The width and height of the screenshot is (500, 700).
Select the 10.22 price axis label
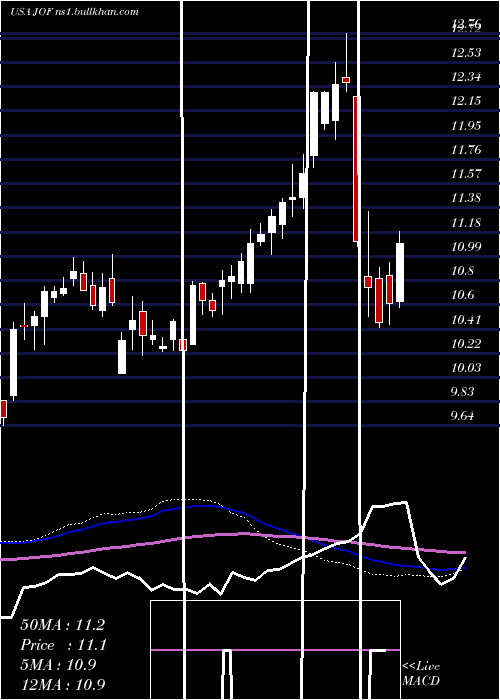click(x=466, y=343)
